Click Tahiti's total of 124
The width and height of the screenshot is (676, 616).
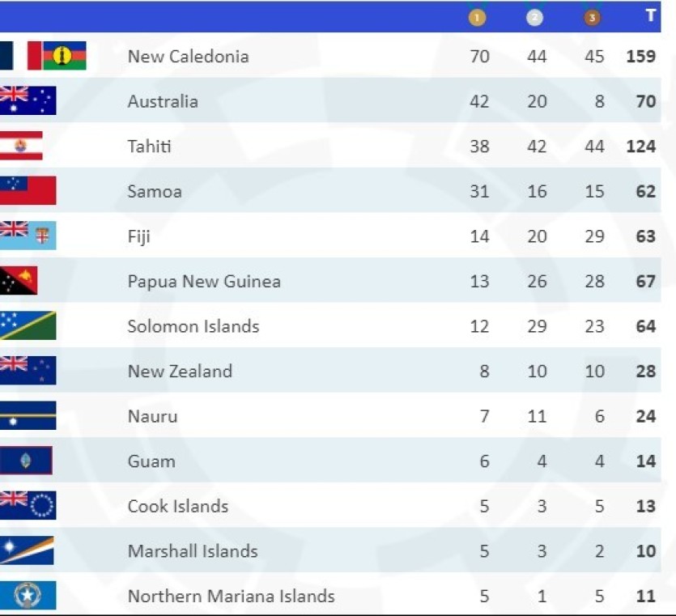pos(640,147)
